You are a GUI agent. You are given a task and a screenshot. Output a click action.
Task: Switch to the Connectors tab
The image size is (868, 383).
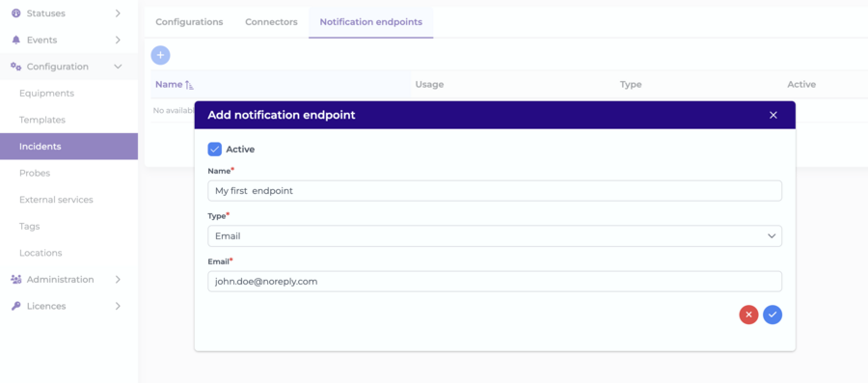[271, 22]
